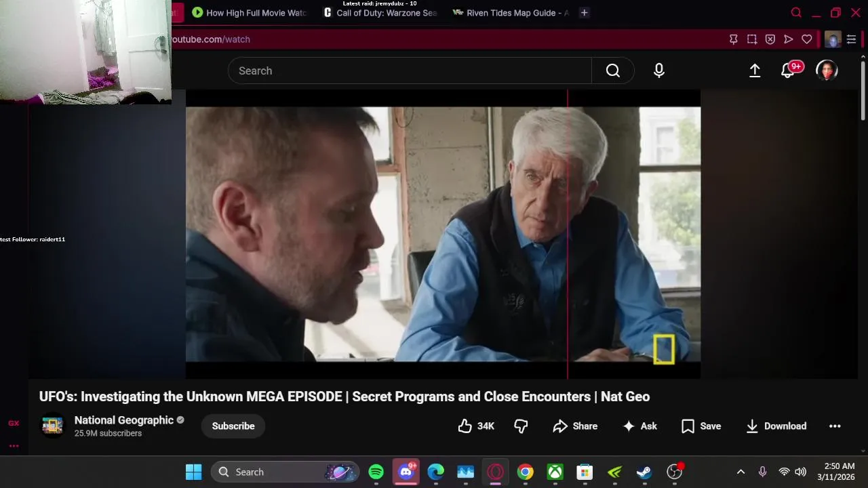868x488 pixels.
Task: Open Microsoft Store from the taskbar
Action: click(585, 472)
